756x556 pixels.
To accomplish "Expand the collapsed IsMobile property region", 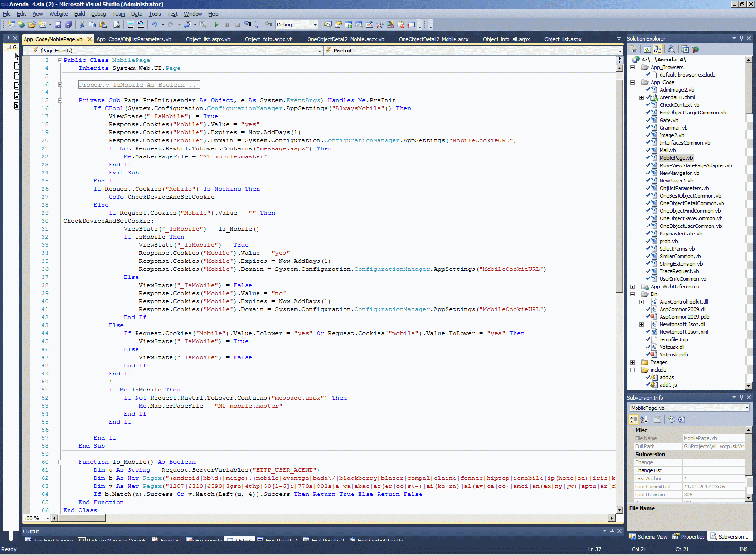I will tap(60, 85).
